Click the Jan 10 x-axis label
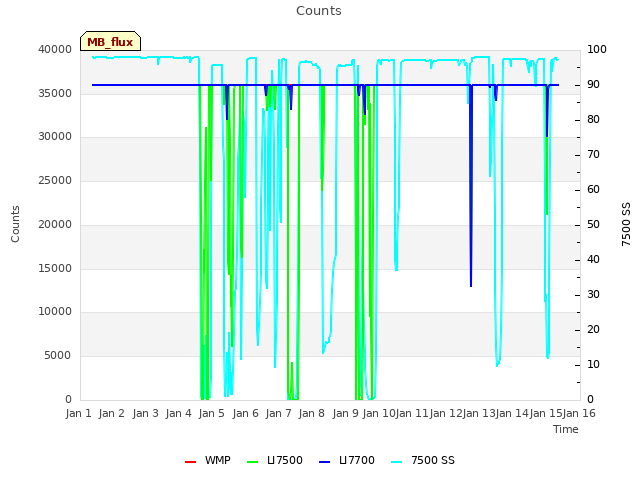 (x=379, y=413)
